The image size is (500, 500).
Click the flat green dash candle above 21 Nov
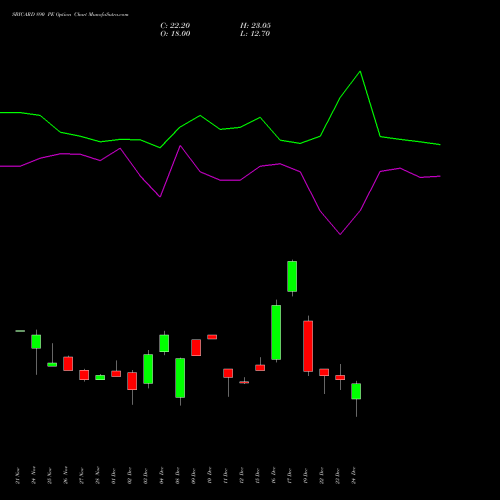[x=20, y=331]
